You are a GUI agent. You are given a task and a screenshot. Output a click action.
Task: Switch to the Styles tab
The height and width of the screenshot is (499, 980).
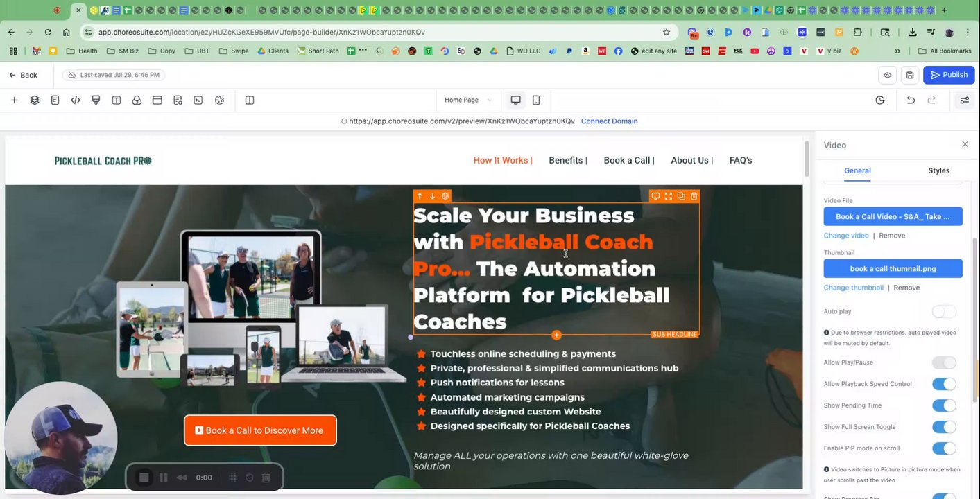938,170
